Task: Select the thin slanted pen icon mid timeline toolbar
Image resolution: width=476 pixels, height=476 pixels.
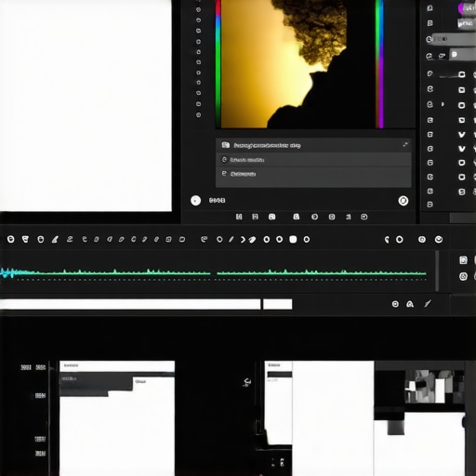Action: 231,239
